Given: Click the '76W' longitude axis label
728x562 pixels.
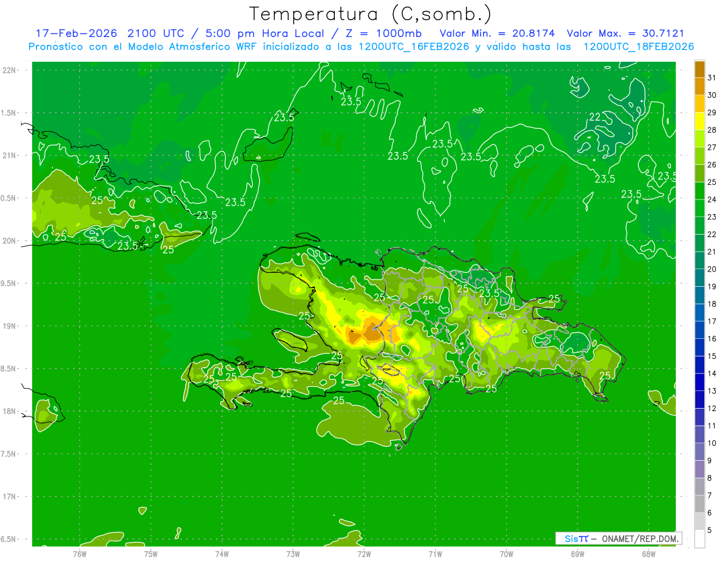Looking at the screenshot, I should 79,554.
